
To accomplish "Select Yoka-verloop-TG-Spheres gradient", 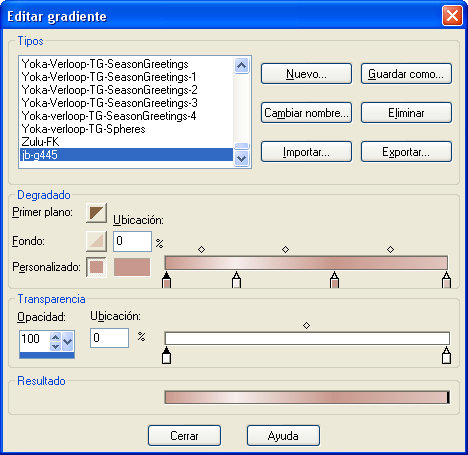I will point(127,129).
